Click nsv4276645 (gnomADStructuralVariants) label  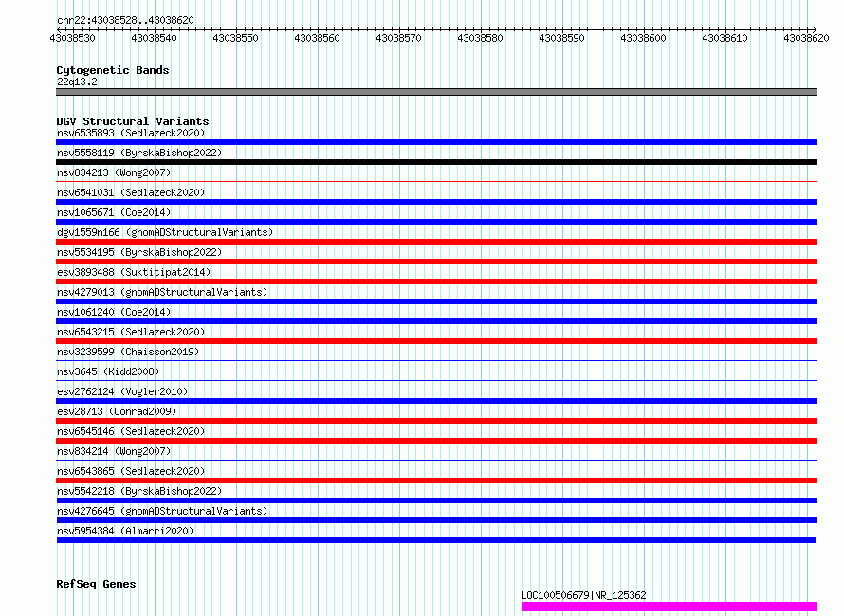tap(162, 511)
